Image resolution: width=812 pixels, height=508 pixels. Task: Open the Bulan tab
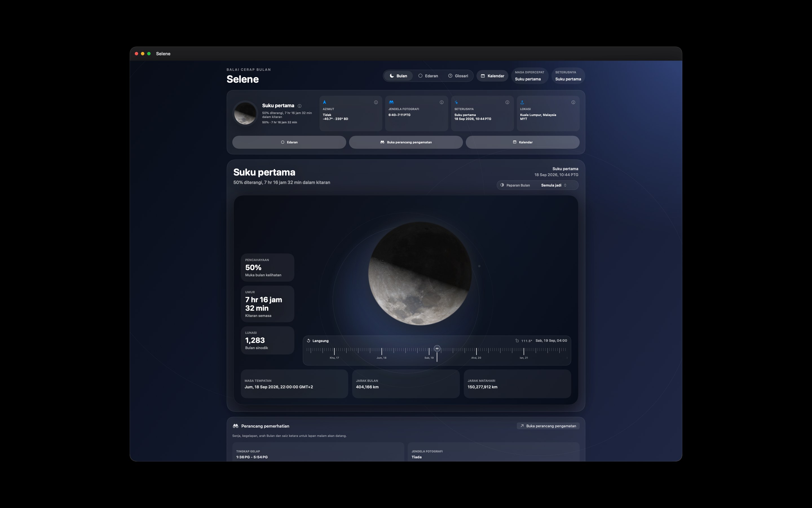coord(398,76)
